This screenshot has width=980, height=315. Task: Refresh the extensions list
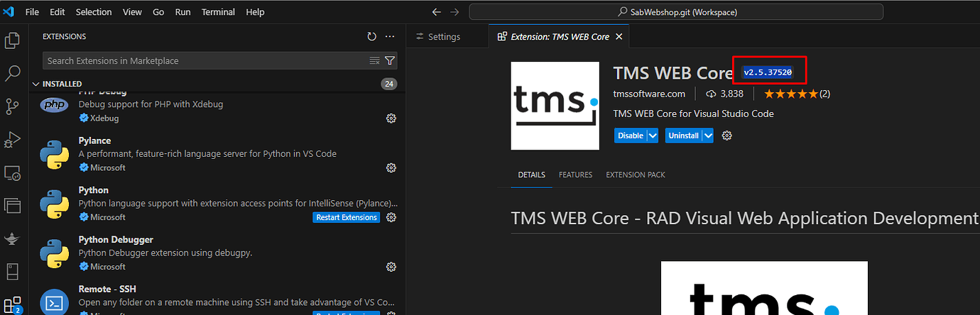click(x=371, y=36)
